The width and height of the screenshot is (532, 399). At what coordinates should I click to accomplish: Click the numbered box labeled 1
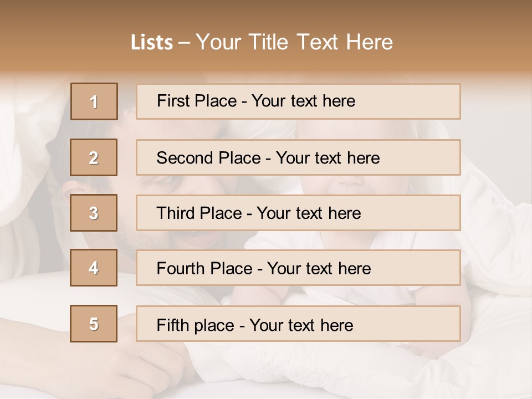point(94,101)
